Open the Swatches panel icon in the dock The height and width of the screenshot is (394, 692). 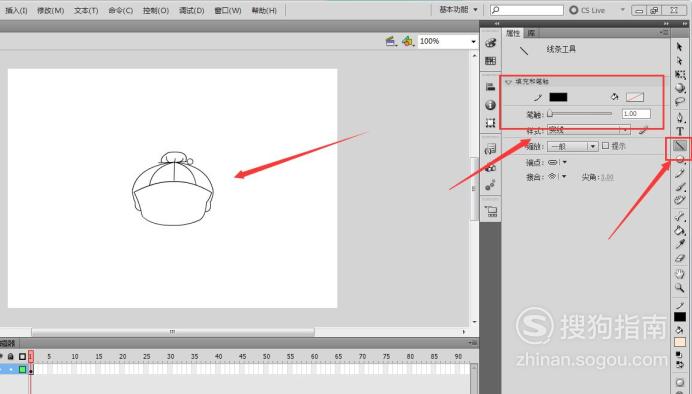490,61
